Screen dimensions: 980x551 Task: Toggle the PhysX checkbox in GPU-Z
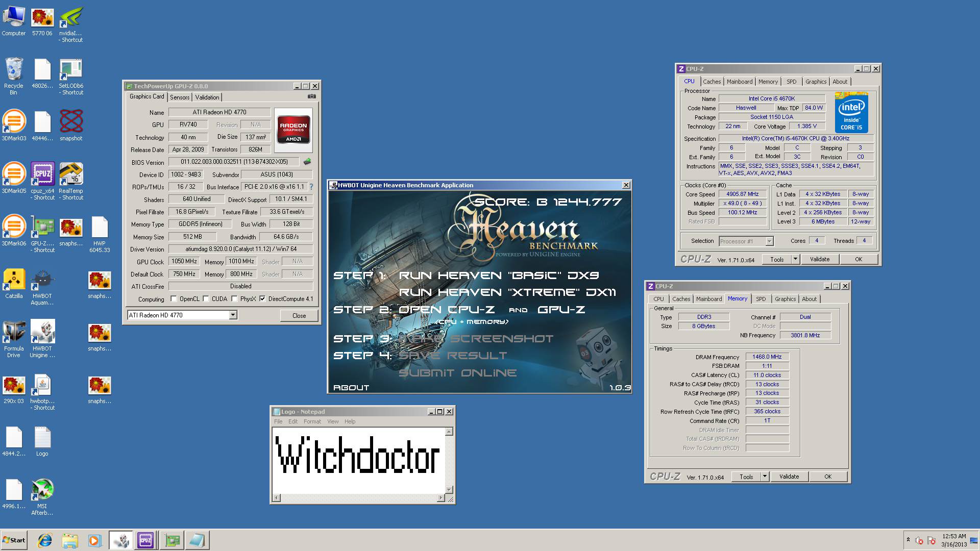235,299
